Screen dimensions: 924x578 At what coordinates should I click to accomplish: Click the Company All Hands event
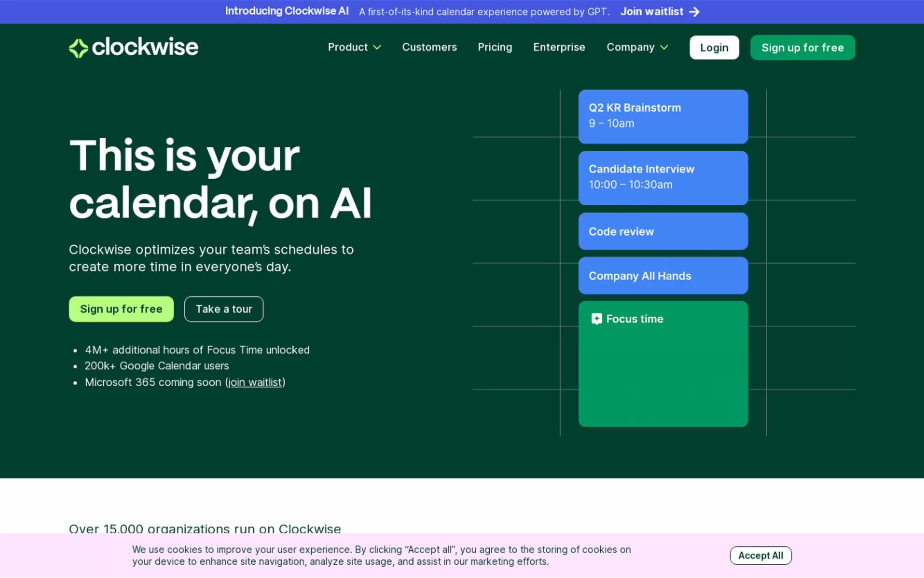coord(663,276)
